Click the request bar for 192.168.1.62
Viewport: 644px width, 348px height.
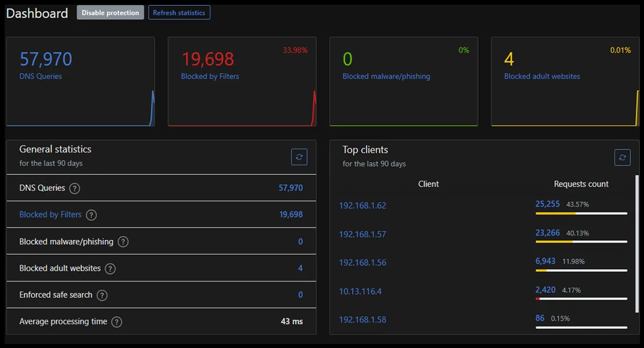tap(580, 213)
